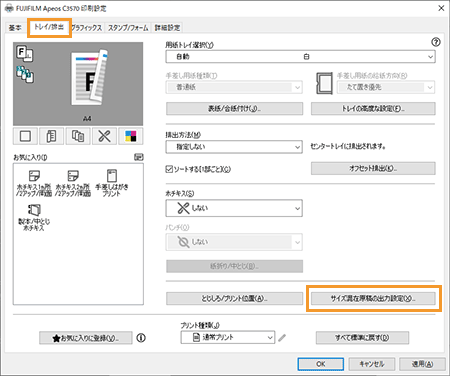Choose the 製本/中とじホチキス favorite

[34, 218]
